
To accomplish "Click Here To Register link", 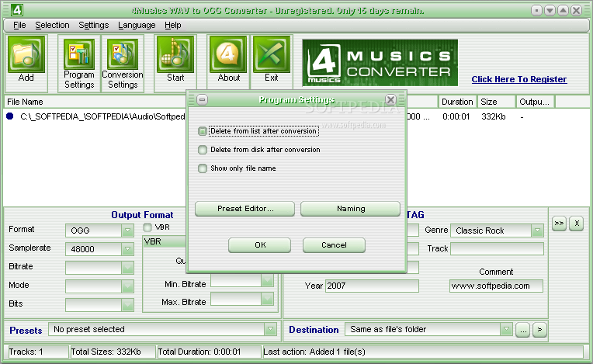I will 518,79.
